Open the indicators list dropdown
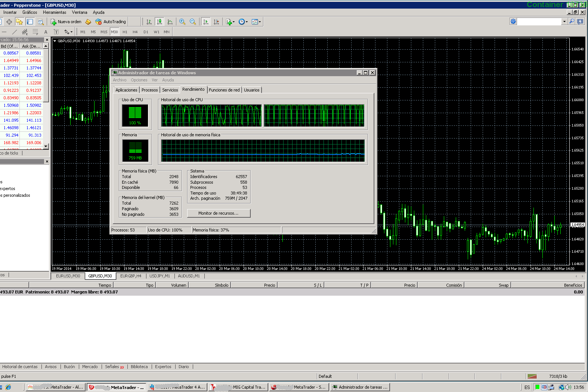This screenshot has height=392, width=588. coord(230,22)
